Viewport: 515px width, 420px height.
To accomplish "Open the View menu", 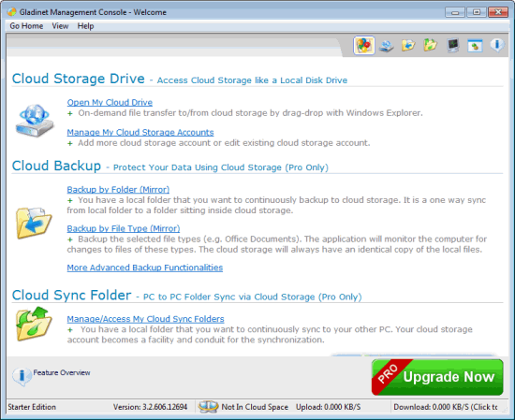I will pyautogui.click(x=60, y=26).
